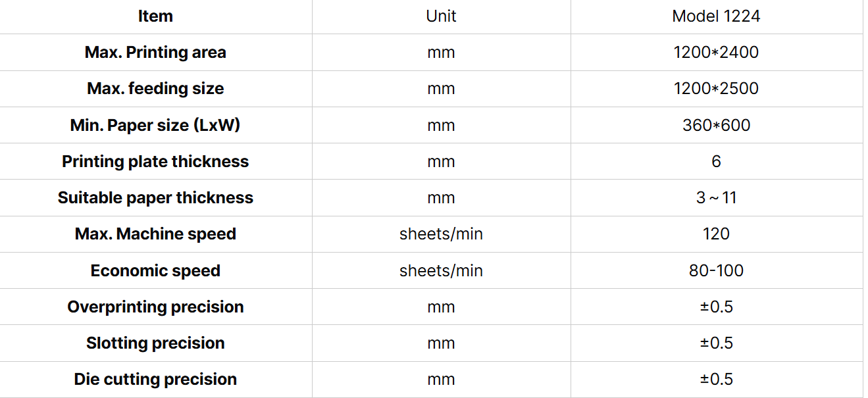Click the Slotting precision label

pyautogui.click(x=155, y=343)
